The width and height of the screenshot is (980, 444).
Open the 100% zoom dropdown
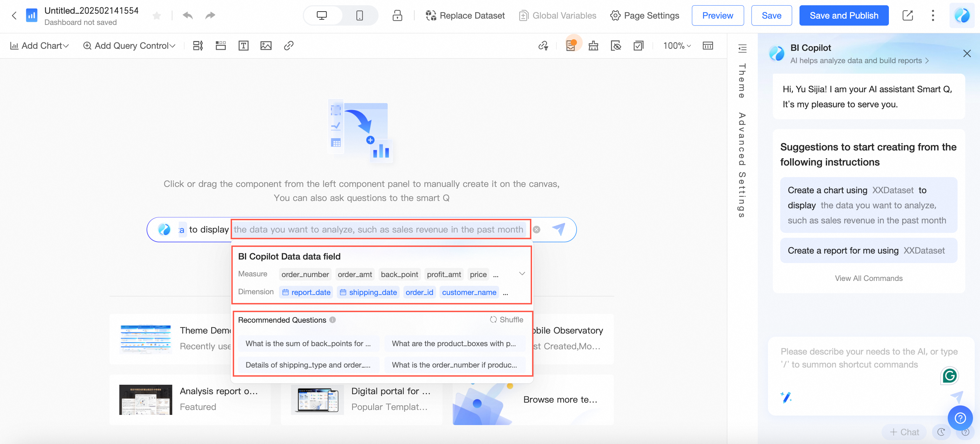(677, 46)
